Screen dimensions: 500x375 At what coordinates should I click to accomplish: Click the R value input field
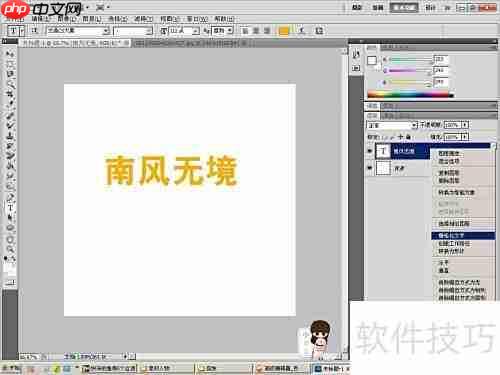pyautogui.click(x=441, y=59)
